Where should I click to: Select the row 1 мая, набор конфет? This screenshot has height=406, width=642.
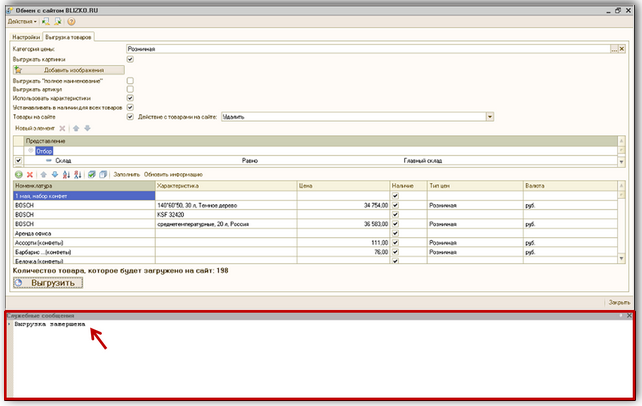(84, 196)
